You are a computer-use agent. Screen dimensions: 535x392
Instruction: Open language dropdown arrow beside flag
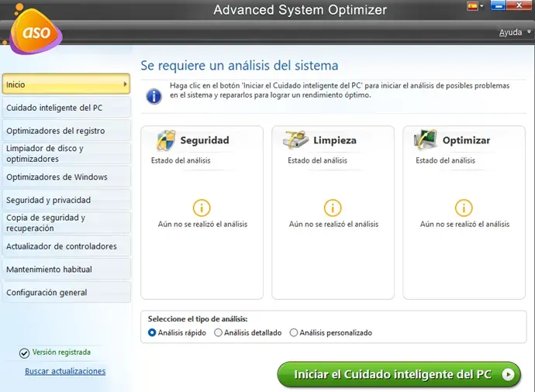pyautogui.click(x=481, y=5)
